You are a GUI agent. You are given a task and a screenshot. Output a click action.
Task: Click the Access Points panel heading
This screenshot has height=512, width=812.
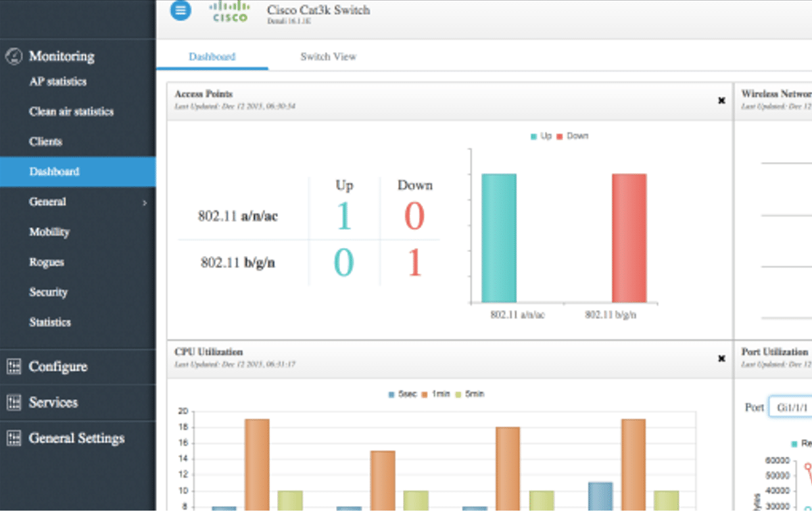tap(204, 94)
